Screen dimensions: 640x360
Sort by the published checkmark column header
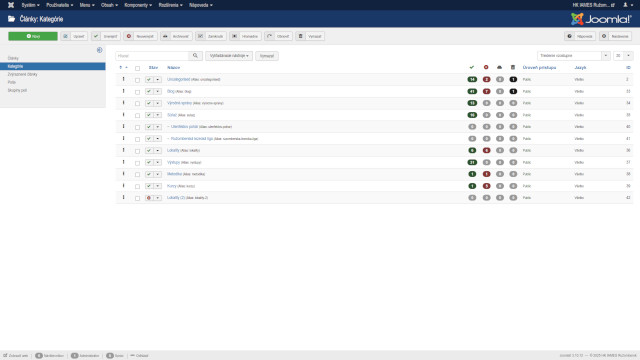coord(472,67)
